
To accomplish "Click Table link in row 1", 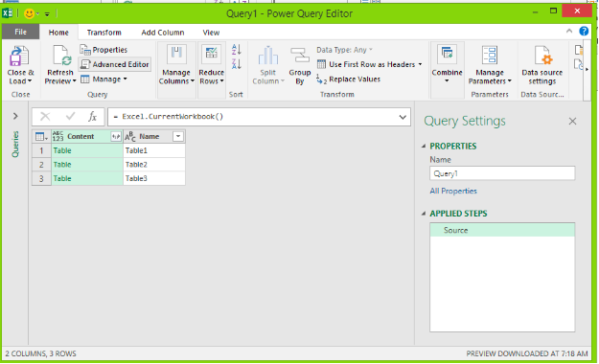I will 62,150.
